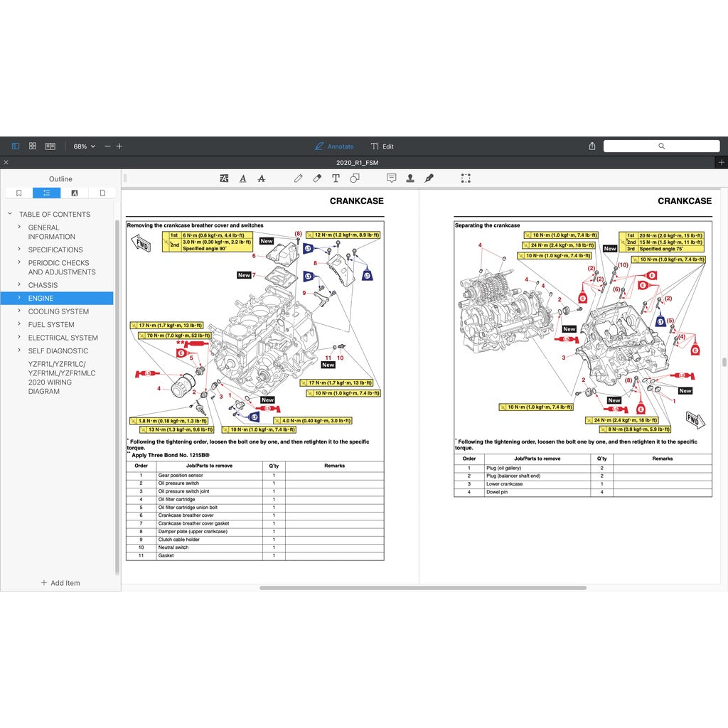728x728 pixels.
Task: Toggle the sidebar panel view
Action: pos(16,146)
